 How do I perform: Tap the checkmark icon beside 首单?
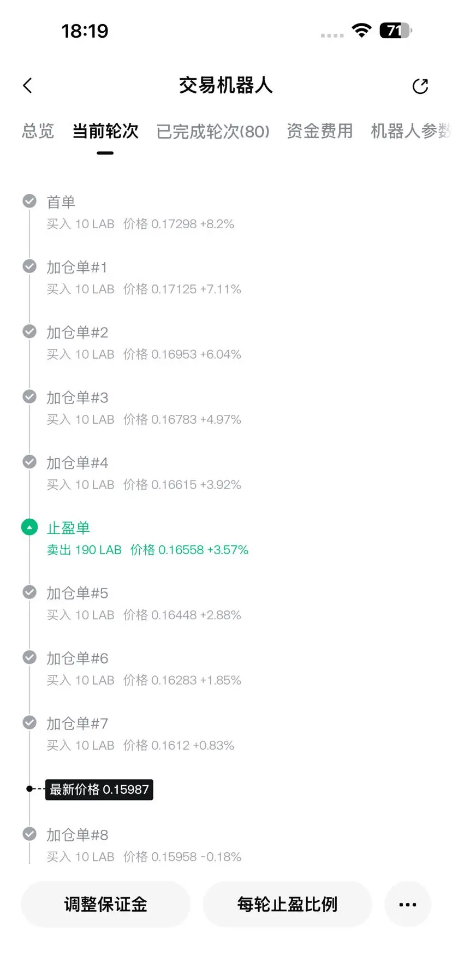[29, 201]
